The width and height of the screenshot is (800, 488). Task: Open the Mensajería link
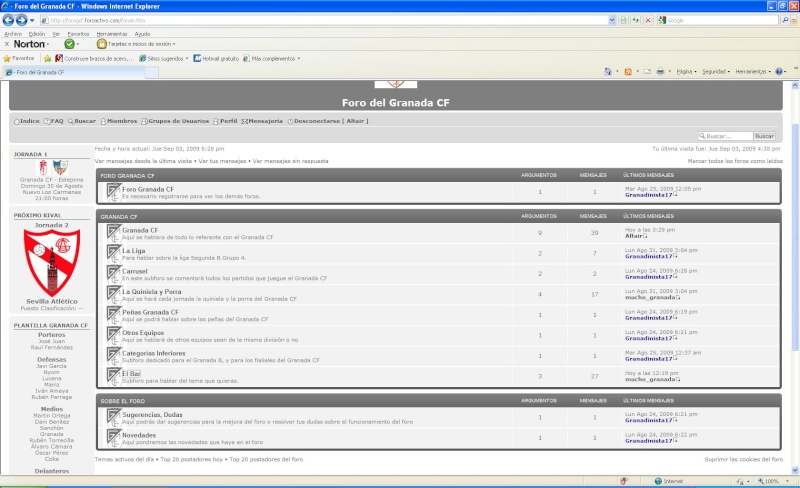(262, 121)
